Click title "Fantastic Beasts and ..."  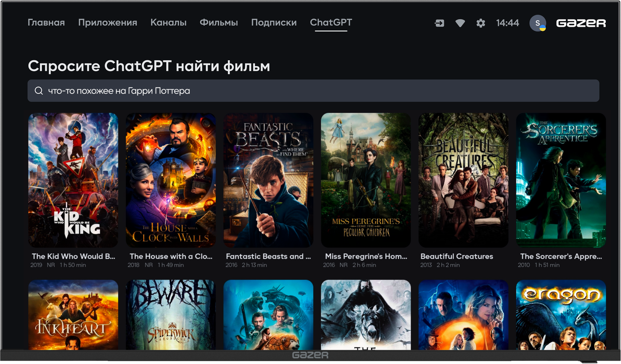tap(268, 256)
